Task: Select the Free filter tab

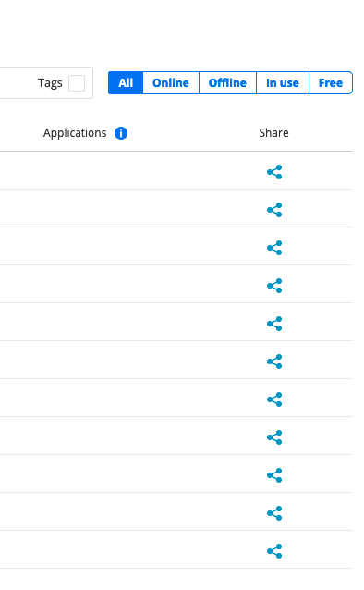Action: click(x=331, y=83)
